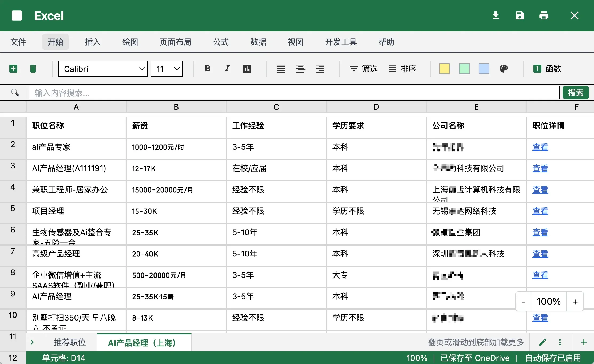Viewport: 594px width, 364px height.
Task: Click the print icon
Action: tap(544, 15)
